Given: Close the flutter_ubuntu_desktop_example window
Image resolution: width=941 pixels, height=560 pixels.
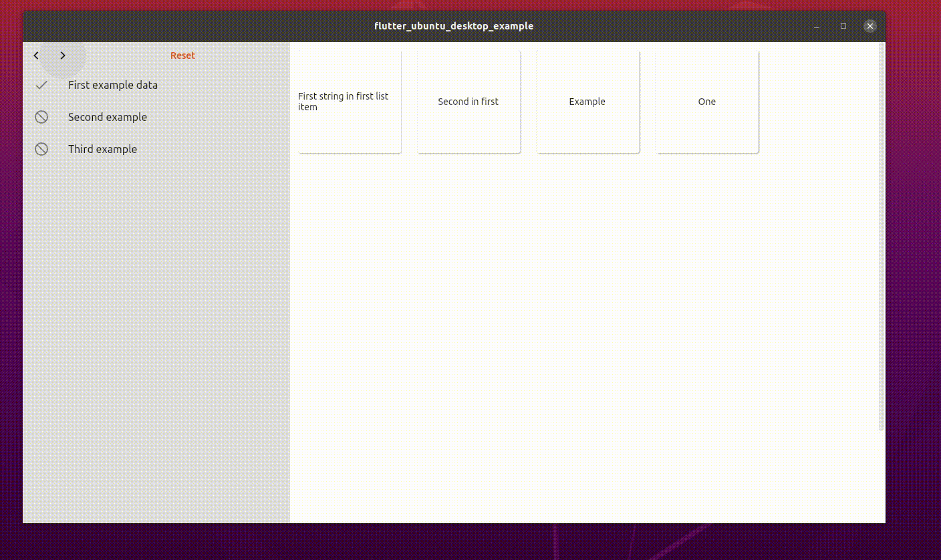Looking at the screenshot, I should [x=869, y=26].
